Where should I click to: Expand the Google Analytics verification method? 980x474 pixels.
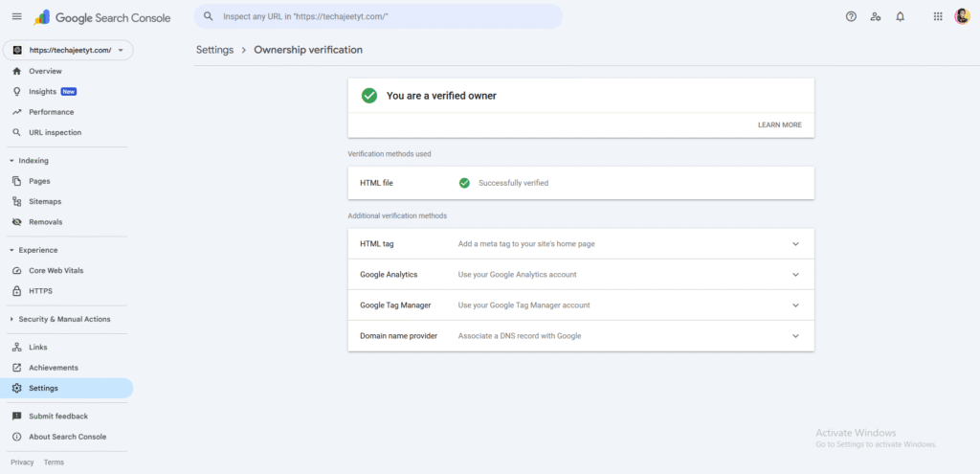pyautogui.click(x=794, y=275)
